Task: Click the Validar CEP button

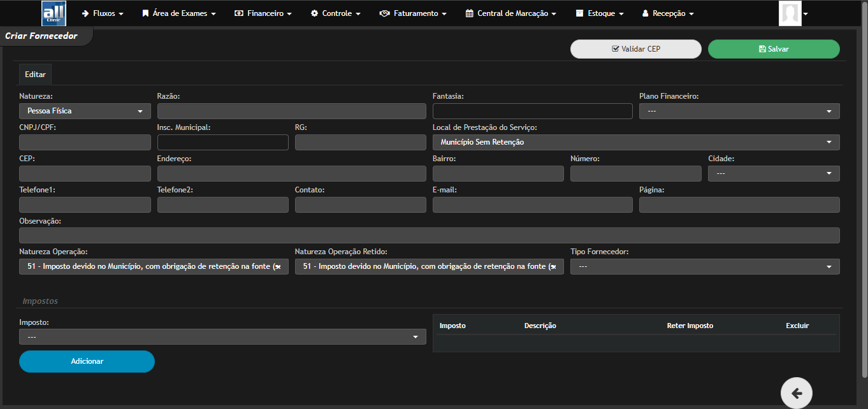Action: tap(635, 49)
